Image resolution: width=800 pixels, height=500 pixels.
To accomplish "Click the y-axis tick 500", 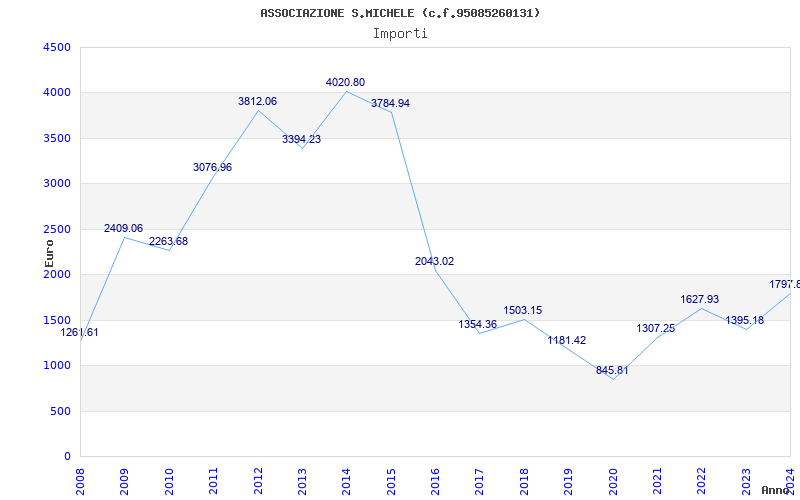I will (60, 411).
